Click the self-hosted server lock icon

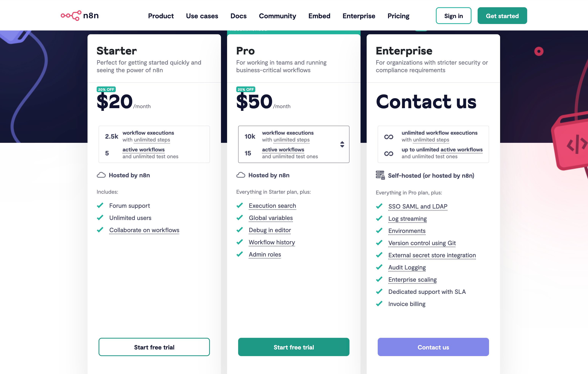pos(380,175)
